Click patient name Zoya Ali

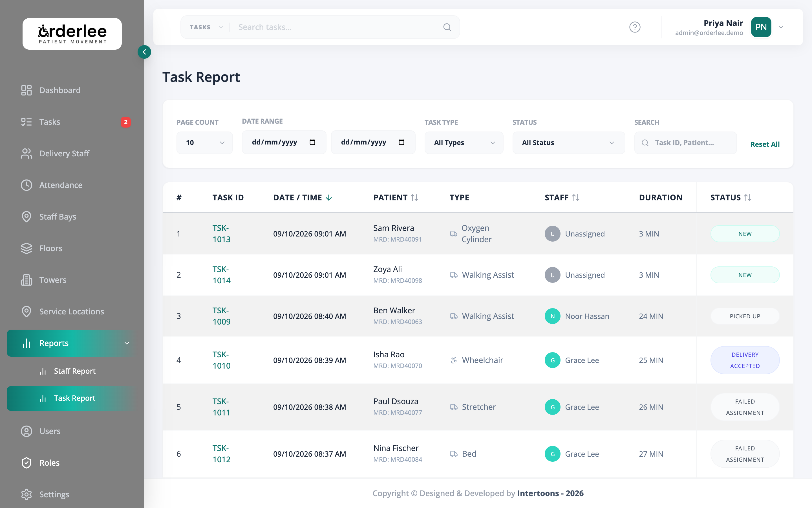[x=387, y=269]
